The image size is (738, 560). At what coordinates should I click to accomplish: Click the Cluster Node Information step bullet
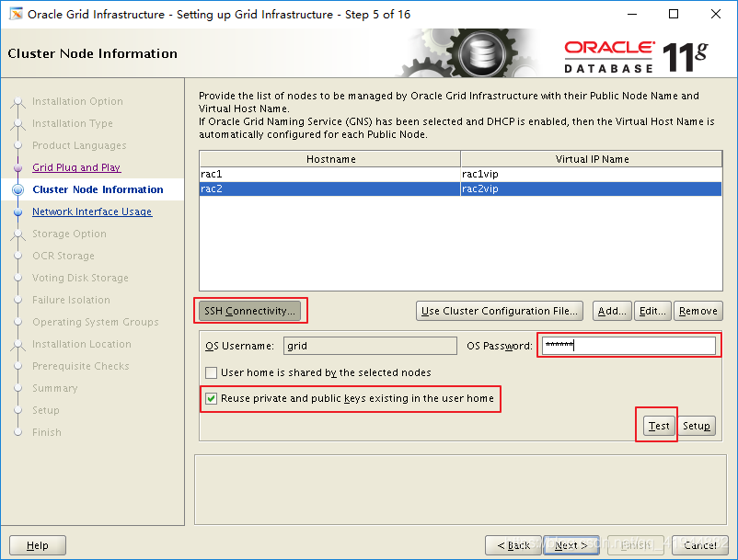[17, 189]
